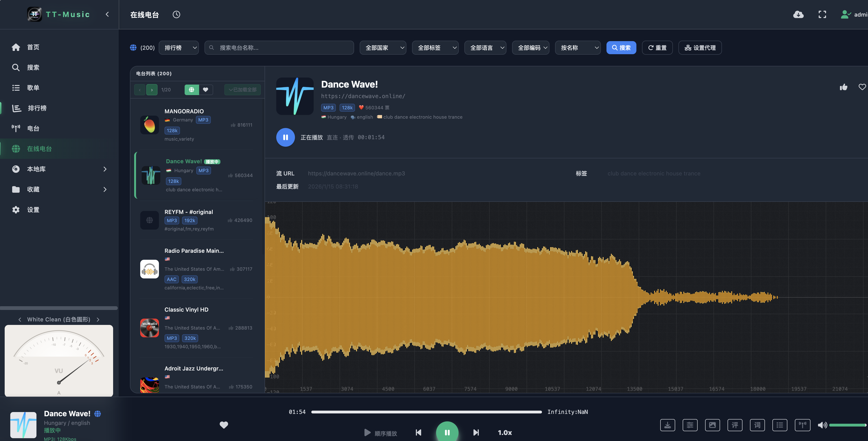The image size is (868, 441).
Task: Open the history clock icon beside 在线电台
Action: click(176, 14)
